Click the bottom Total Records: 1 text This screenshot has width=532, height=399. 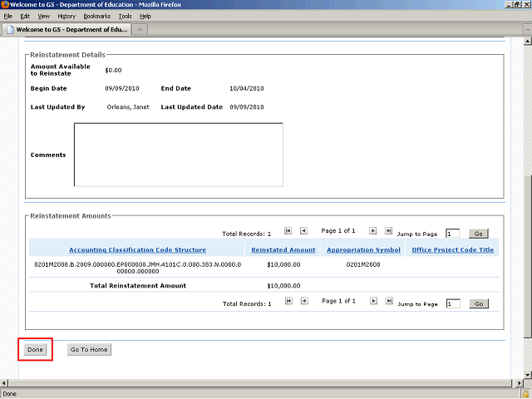click(x=247, y=304)
